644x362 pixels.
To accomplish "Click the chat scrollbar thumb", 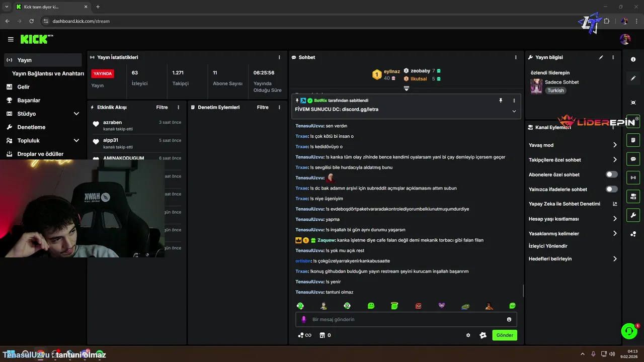I will point(523,291).
